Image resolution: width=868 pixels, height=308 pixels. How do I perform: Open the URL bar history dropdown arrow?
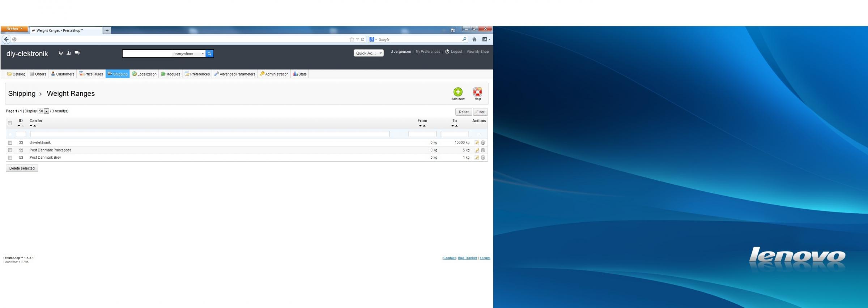click(357, 39)
